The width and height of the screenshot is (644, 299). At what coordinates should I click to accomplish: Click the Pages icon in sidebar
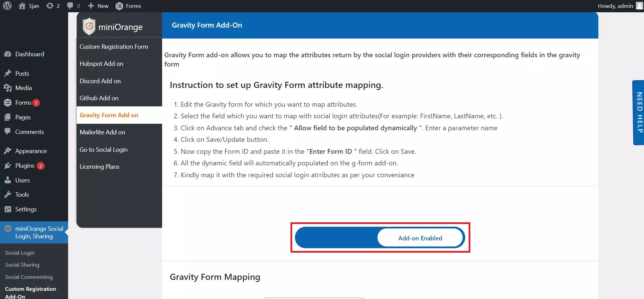(x=8, y=117)
